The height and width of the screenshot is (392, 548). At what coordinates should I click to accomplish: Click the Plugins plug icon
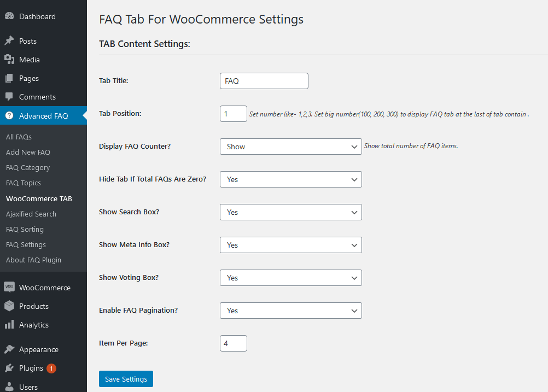[x=9, y=368]
